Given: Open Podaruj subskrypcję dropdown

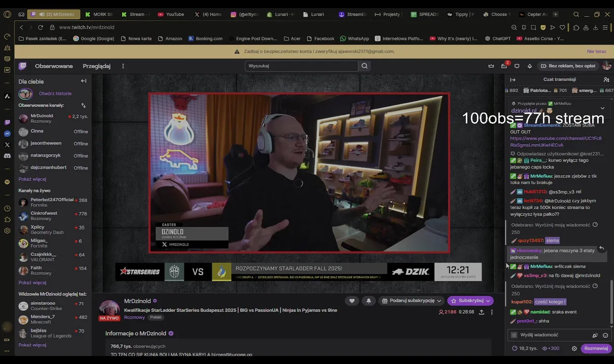Looking at the screenshot, I should (x=411, y=300).
